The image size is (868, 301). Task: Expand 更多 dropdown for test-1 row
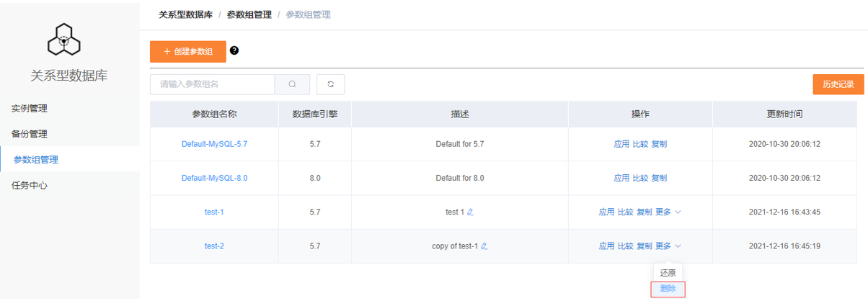tap(668, 212)
